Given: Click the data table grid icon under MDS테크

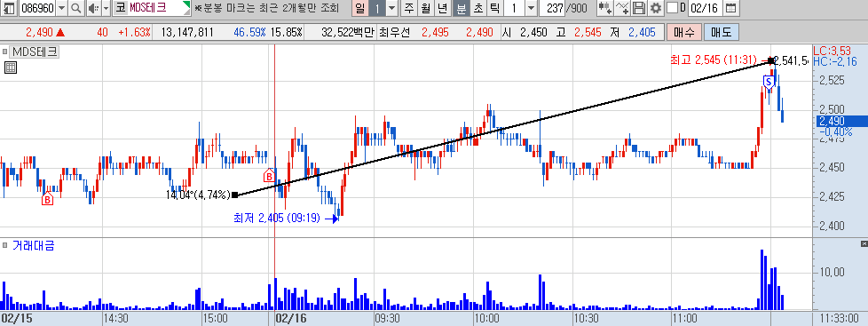Looking at the screenshot, I should pos(11,68).
